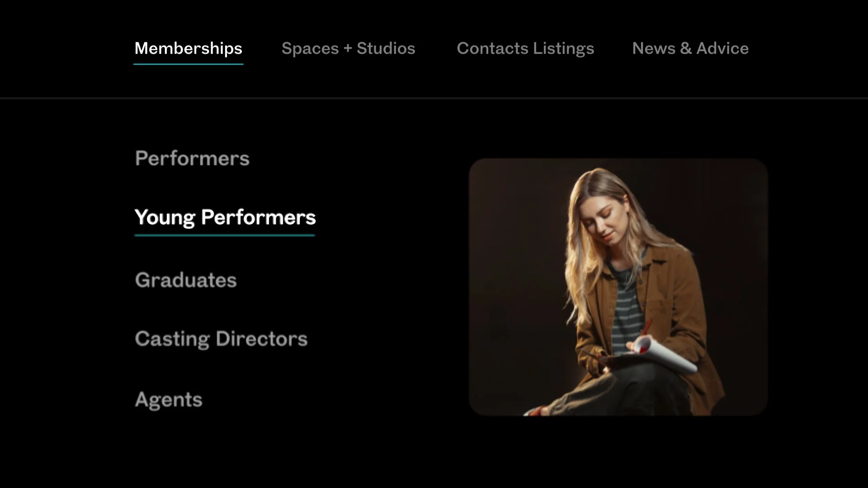Image resolution: width=868 pixels, height=488 pixels.
Task: Click the word Listings in navigation
Action: click(563, 48)
